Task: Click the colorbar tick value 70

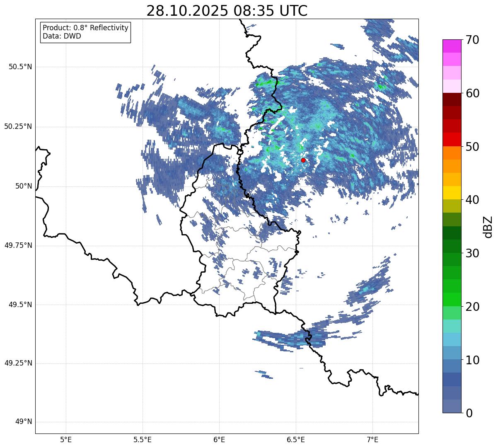Action: [x=472, y=40]
